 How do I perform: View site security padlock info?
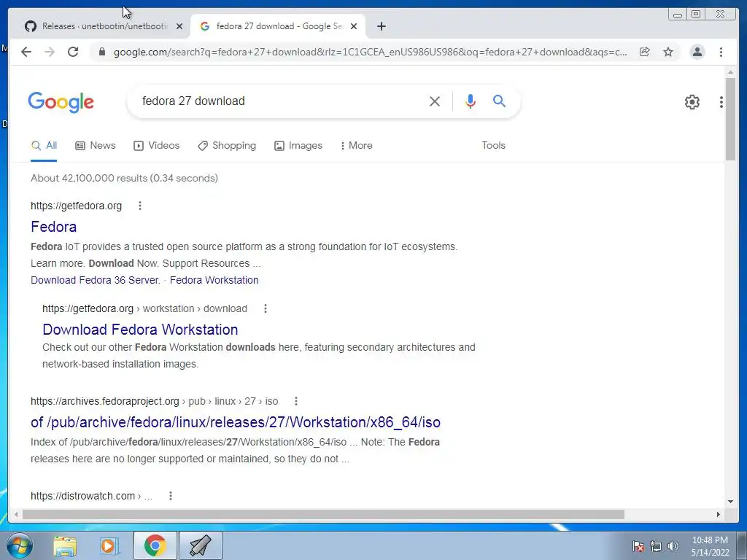tap(101, 52)
